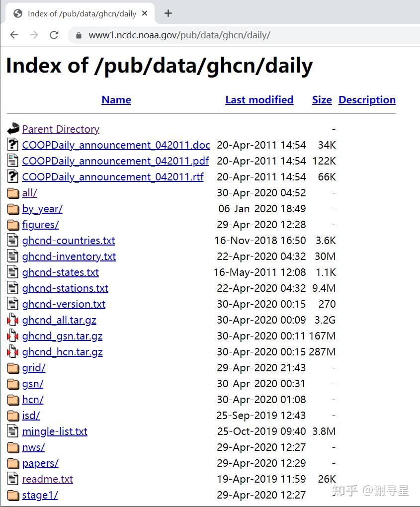Sort listing by Name column
Screen dimensions: 420x507
click(116, 100)
